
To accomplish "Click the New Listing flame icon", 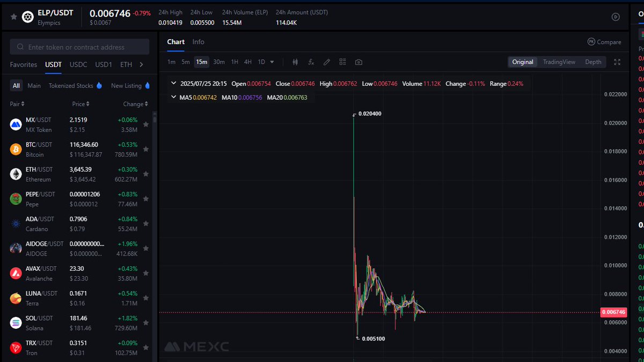I will click(147, 85).
